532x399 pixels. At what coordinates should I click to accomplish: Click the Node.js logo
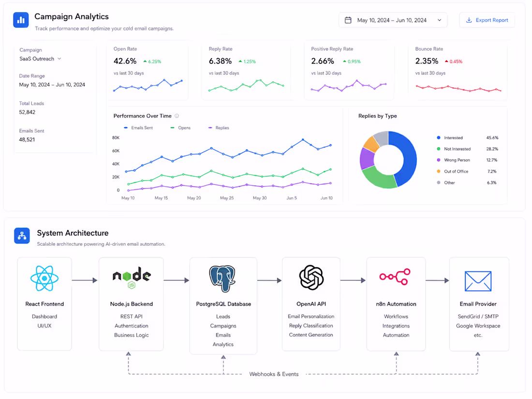131,278
